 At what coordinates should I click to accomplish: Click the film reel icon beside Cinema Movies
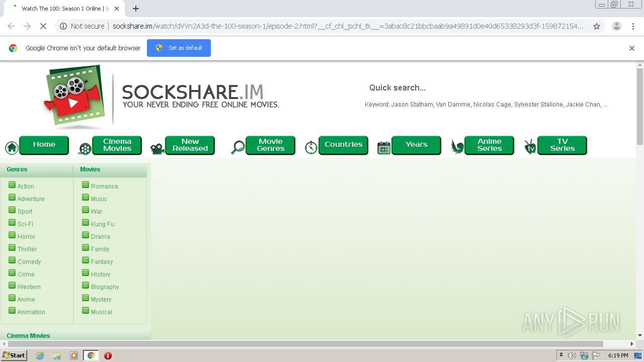(x=85, y=148)
